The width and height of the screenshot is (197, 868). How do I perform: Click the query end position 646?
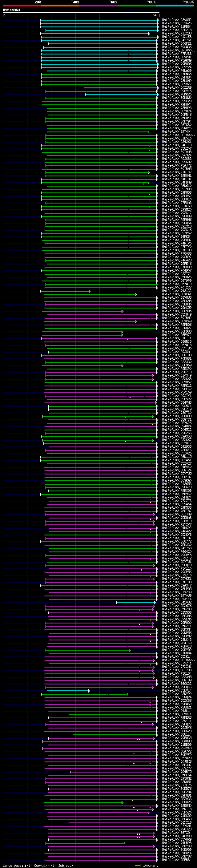[155, 15]
